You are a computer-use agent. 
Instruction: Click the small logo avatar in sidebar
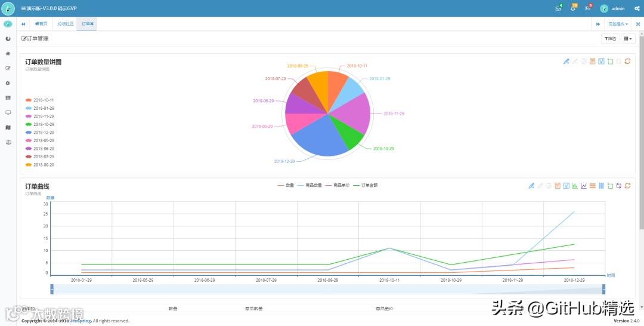8,24
